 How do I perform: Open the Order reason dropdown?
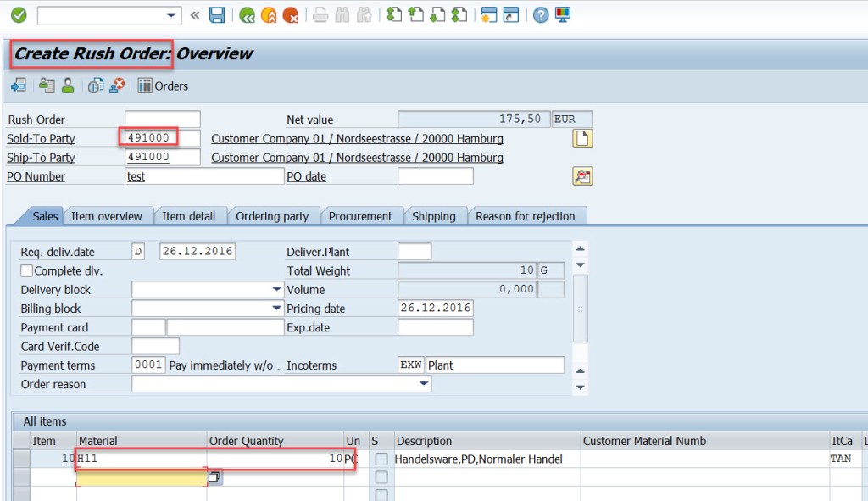[x=424, y=384]
